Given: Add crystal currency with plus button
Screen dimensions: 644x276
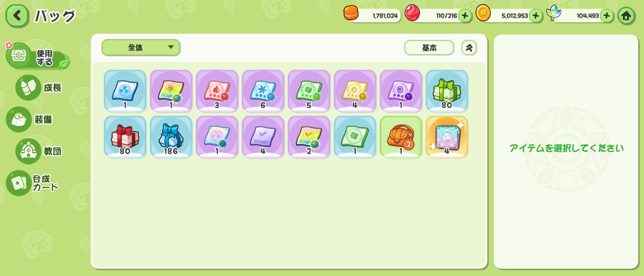Looking at the screenshot, I should pos(606,16).
